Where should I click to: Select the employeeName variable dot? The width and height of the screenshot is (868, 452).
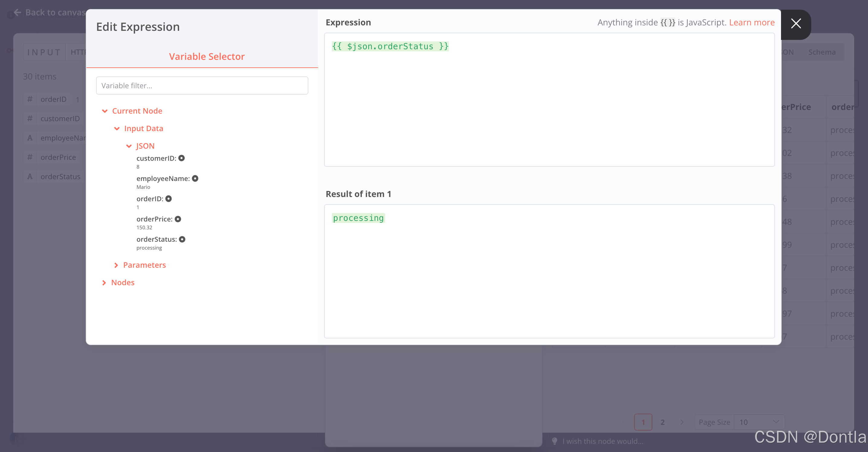(195, 178)
